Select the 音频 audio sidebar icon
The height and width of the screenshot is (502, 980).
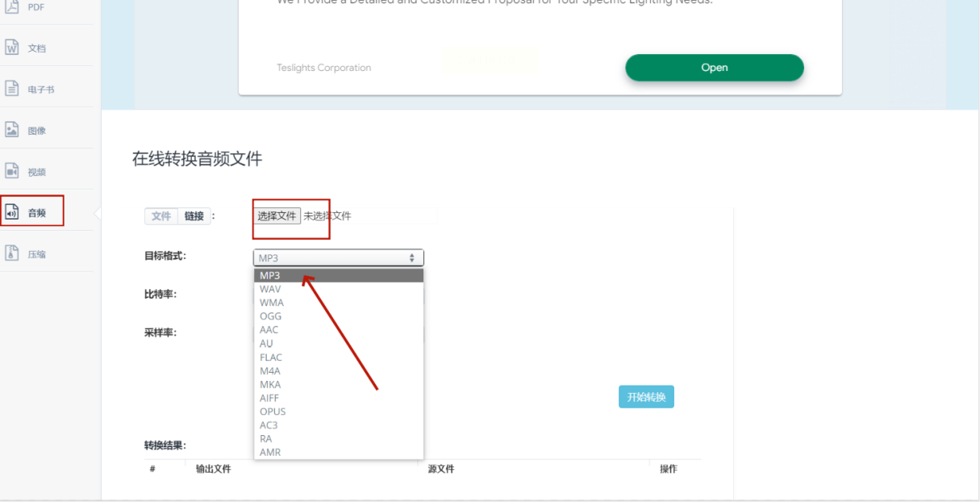point(12,213)
